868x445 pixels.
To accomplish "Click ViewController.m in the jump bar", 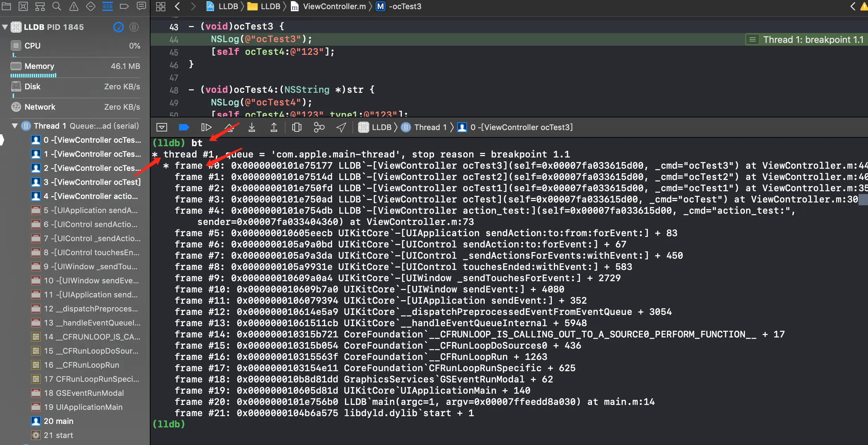I will (334, 6).
